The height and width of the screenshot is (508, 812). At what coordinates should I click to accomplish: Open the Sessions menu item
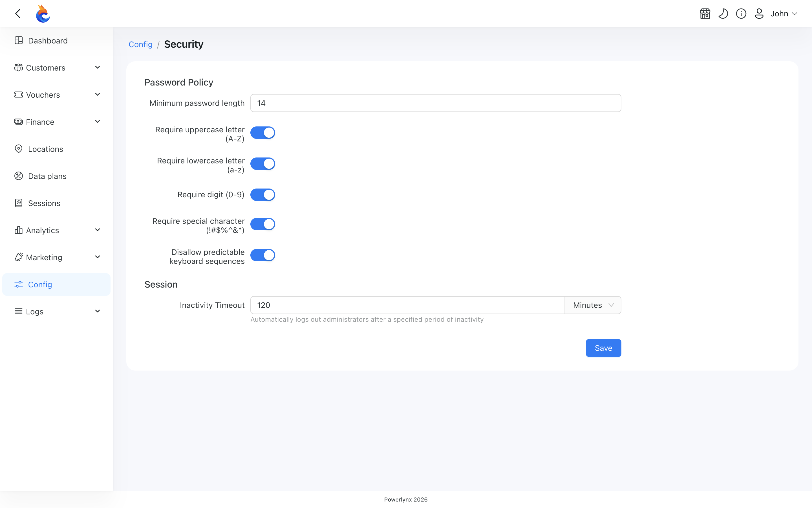56,203
